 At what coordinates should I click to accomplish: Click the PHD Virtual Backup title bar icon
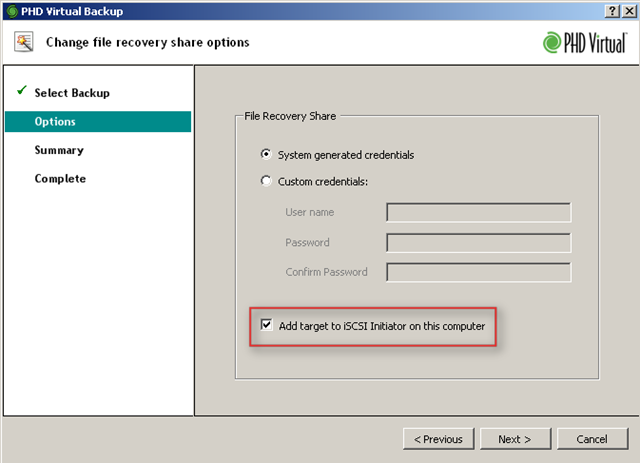11,9
